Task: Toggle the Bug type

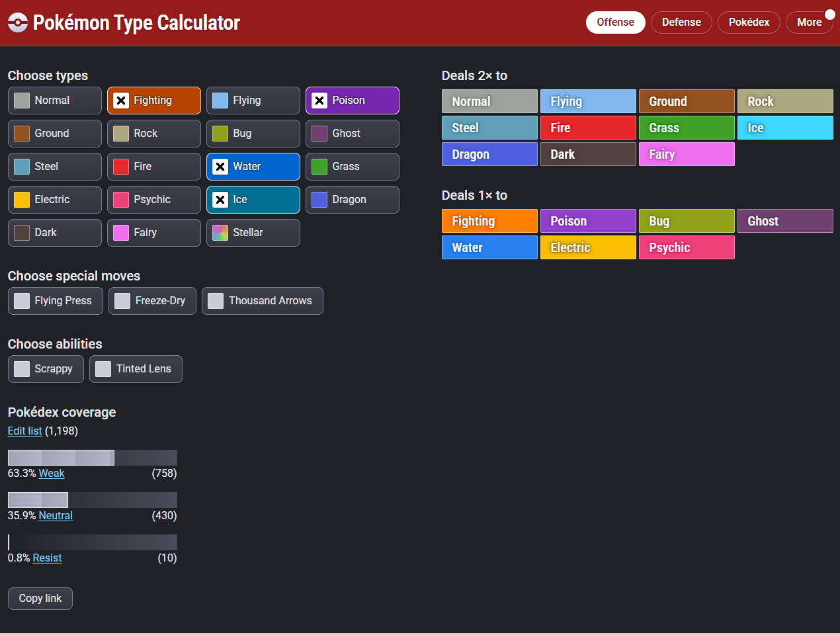Action: coord(253,134)
